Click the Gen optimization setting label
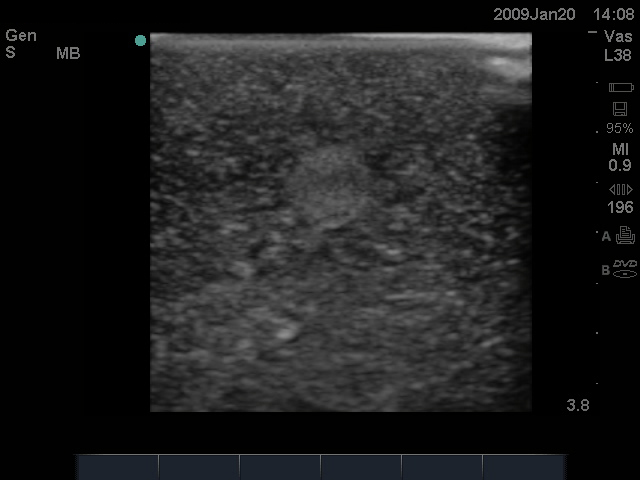The width and height of the screenshot is (640, 480). click(x=21, y=35)
